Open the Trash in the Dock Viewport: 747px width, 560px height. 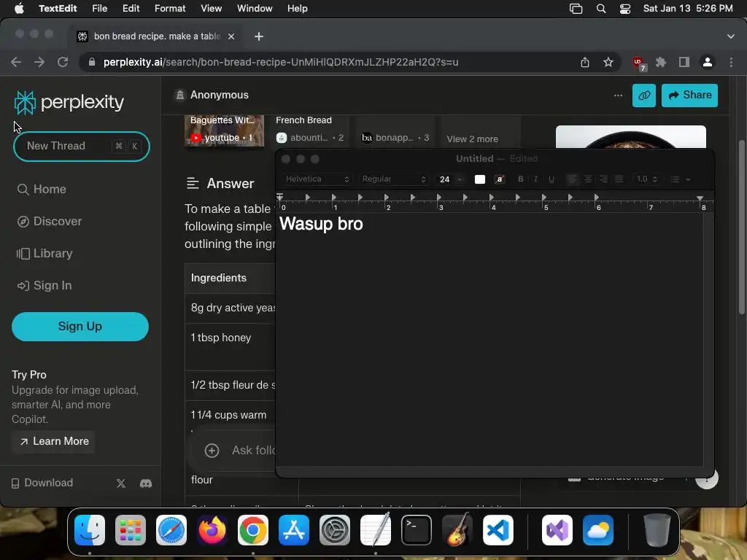pyautogui.click(x=657, y=530)
